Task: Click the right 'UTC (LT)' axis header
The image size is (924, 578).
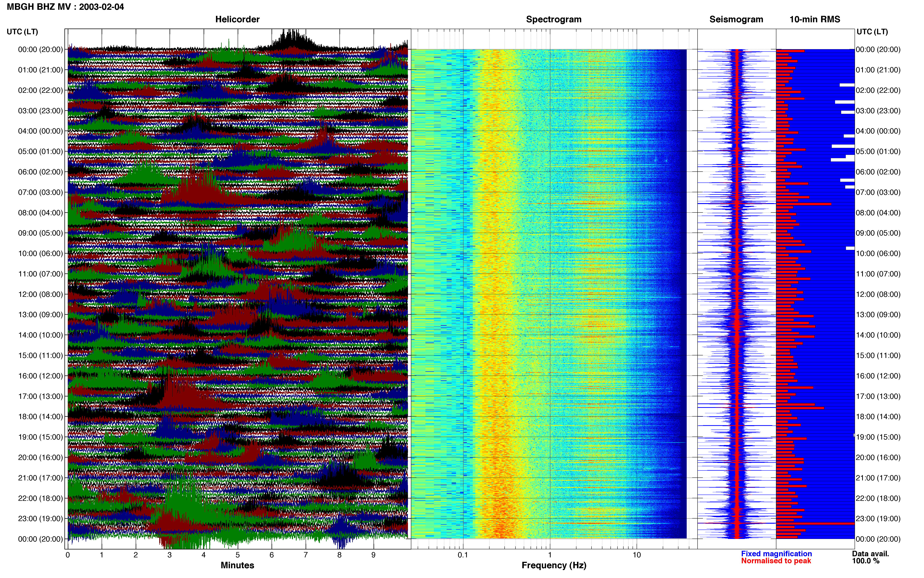Action: [x=872, y=32]
